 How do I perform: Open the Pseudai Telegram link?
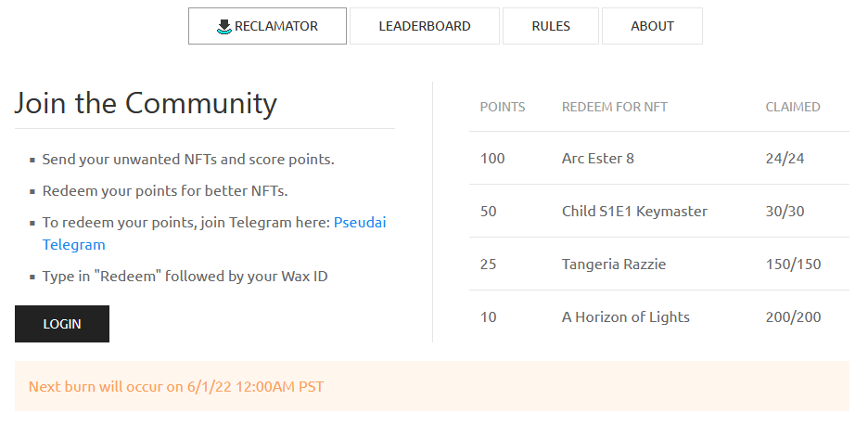pyautogui.click(x=214, y=233)
